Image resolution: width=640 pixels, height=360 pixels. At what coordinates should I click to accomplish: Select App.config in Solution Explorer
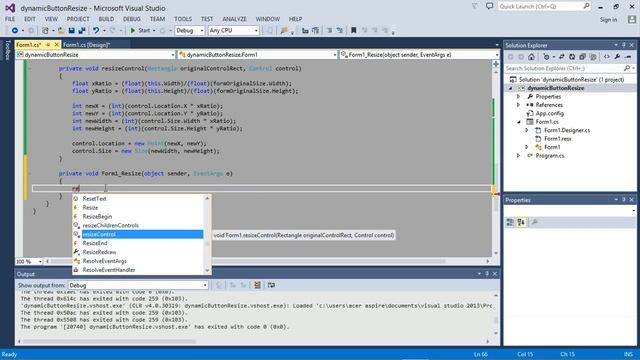point(549,113)
